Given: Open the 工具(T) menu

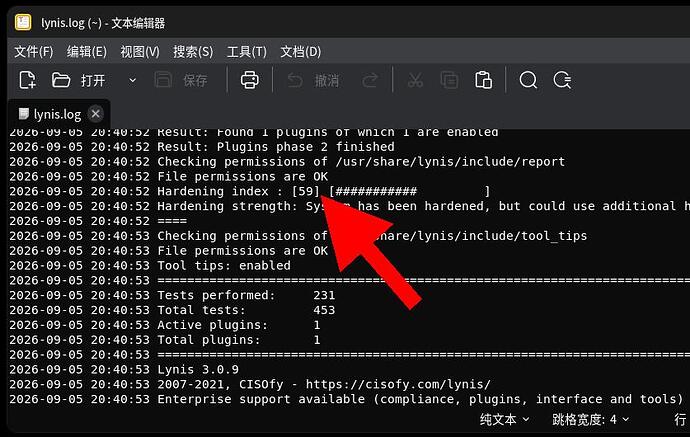Looking at the screenshot, I should coord(246,51).
